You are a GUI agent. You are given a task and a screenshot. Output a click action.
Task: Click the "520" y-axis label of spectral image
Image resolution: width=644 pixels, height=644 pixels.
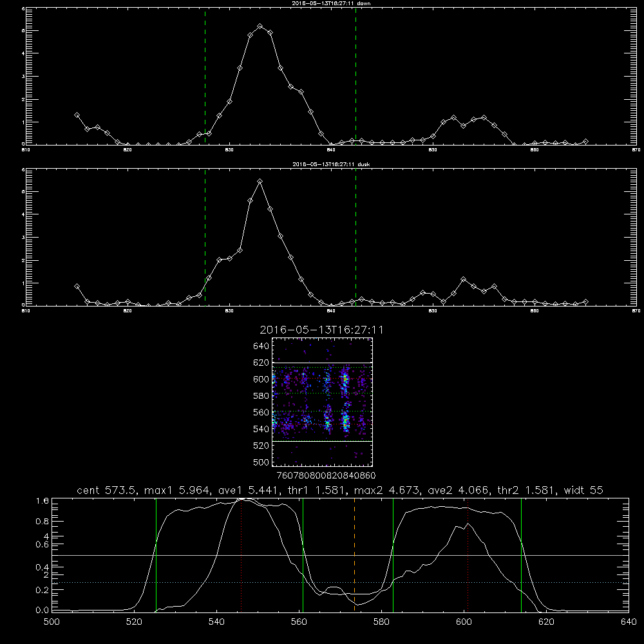point(261,446)
